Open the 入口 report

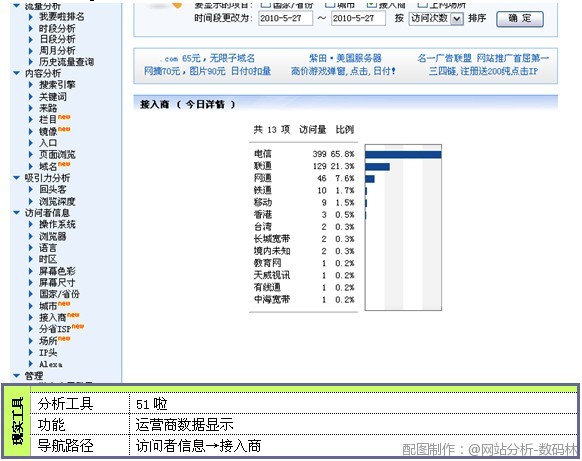[48, 143]
